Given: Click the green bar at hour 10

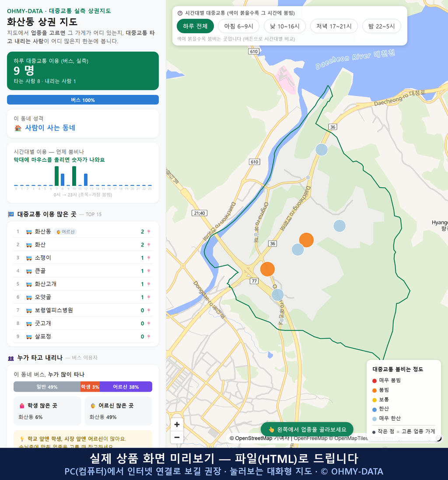Looking at the screenshot, I should pos(74,176).
